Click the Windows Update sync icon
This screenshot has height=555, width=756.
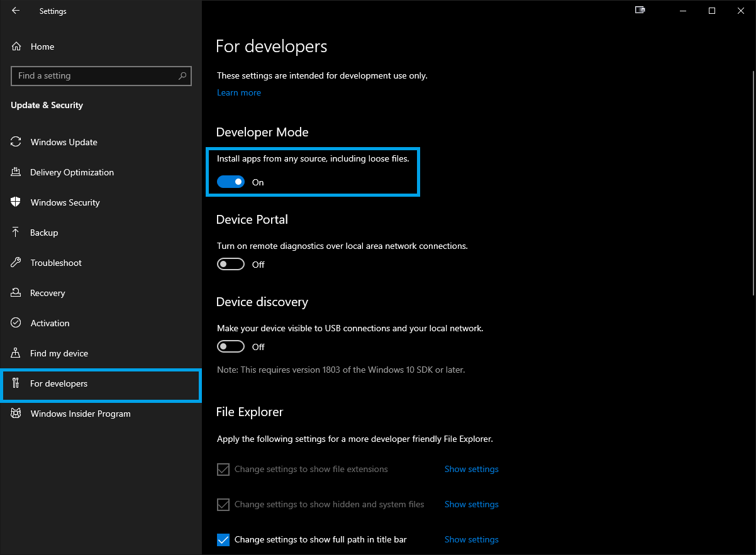(x=16, y=142)
